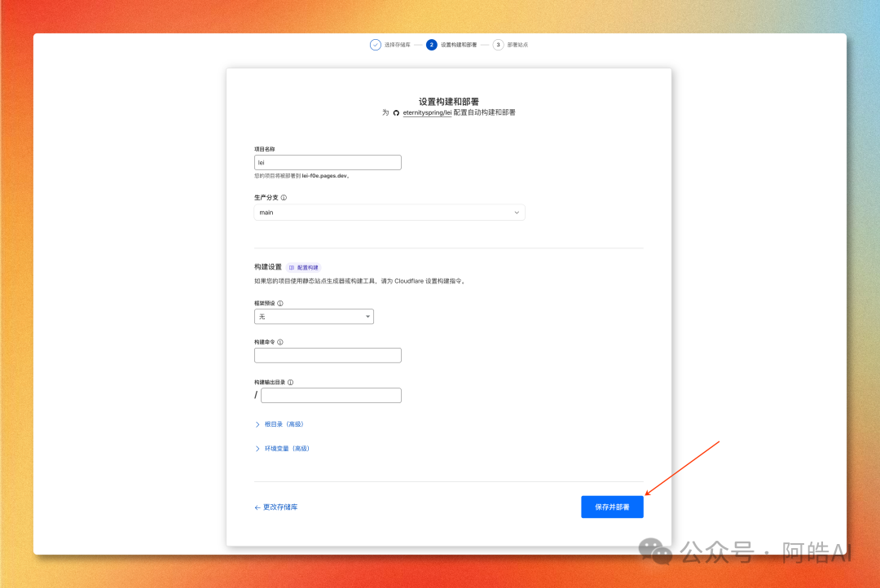Select step 3 部署站点
The height and width of the screenshot is (588, 880).
click(x=499, y=45)
